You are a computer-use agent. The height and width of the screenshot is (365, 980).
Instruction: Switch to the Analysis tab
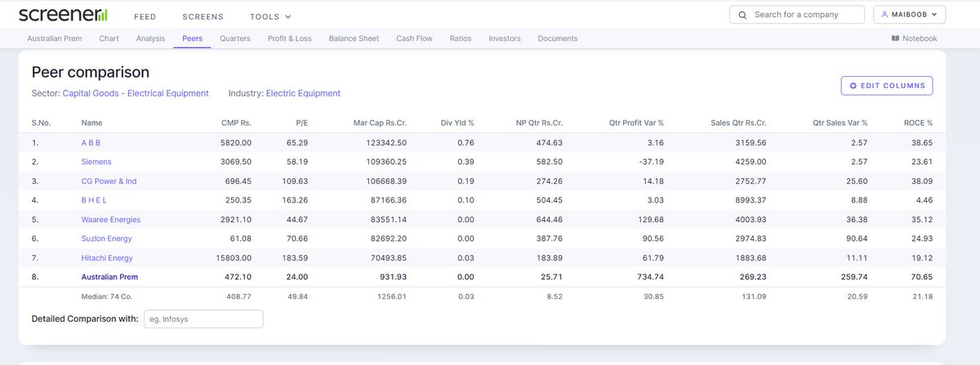click(x=150, y=38)
